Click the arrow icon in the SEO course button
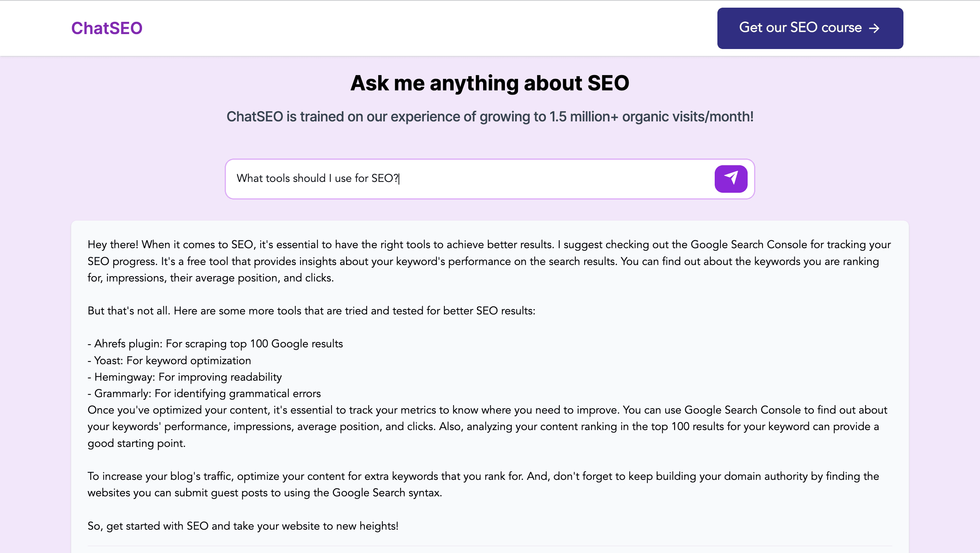 pos(874,28)
